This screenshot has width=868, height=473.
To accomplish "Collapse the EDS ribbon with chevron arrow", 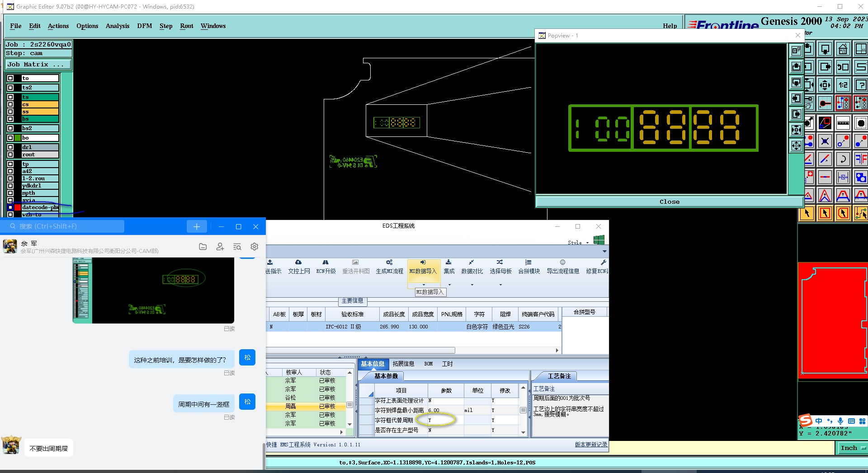I will coord(604,251).
